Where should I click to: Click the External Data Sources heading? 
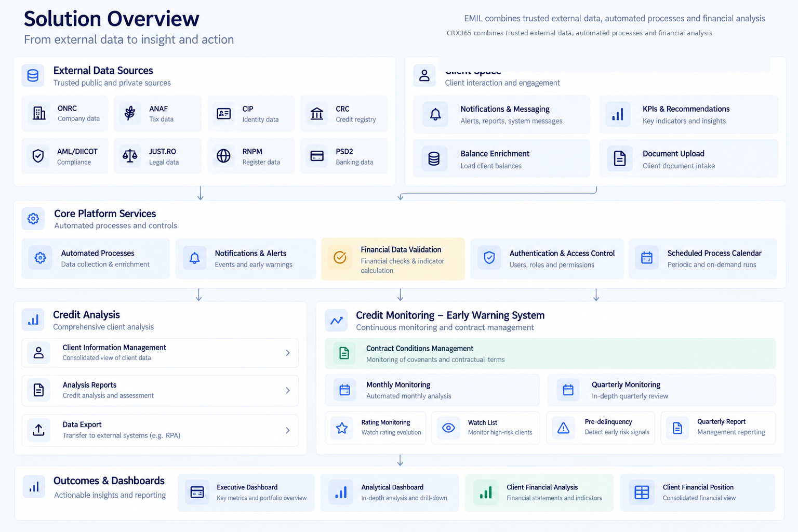pyautogui.click(x=103, y=71)
